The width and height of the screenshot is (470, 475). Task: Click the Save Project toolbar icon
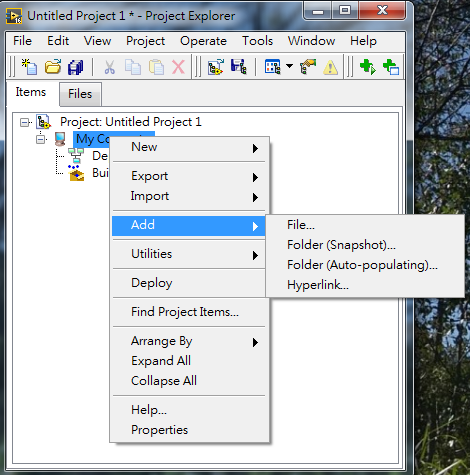239,67
